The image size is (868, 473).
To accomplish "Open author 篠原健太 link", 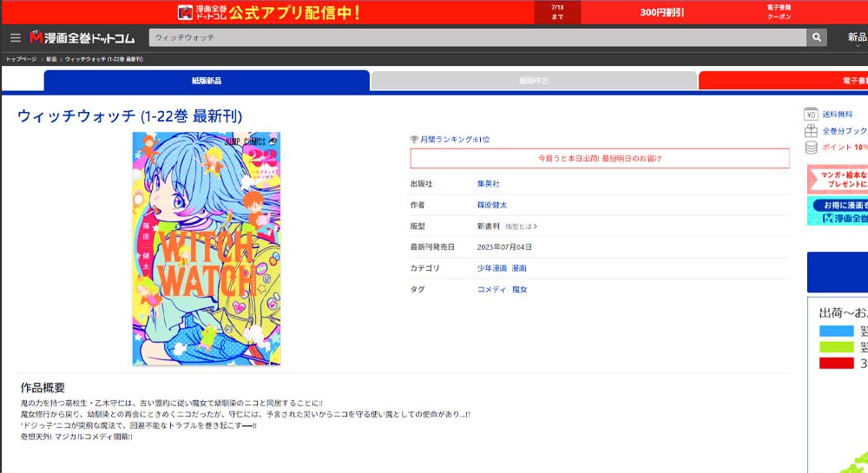I will [x=492, y=205].
